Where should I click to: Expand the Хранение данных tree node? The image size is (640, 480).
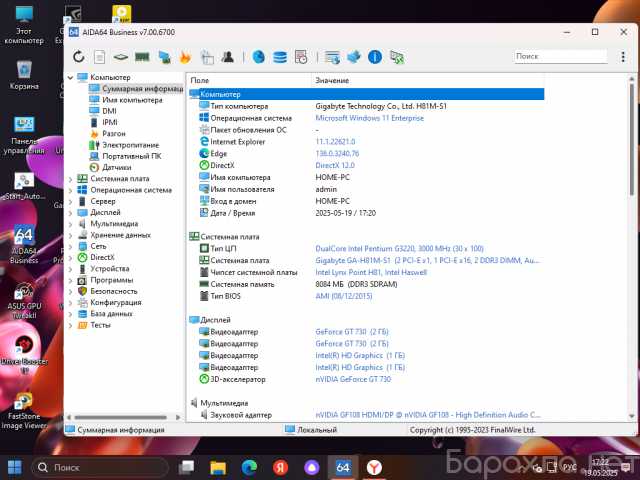(70, 235)
